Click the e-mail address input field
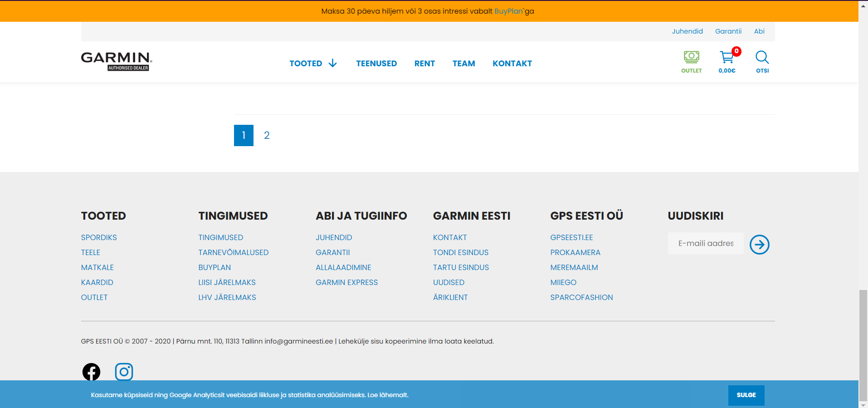This screenshot has height=408, width=868. pos(705,243)
